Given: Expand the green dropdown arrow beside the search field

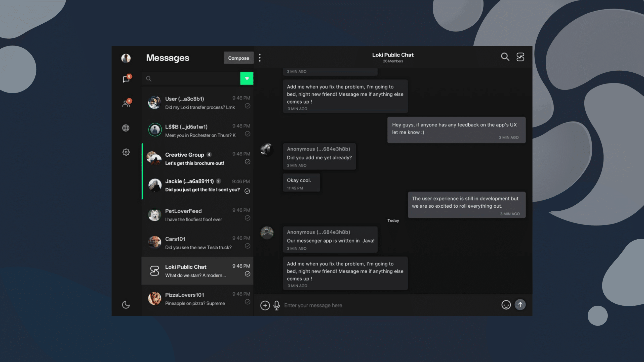Looking at the screenshot, I should click(x=247, y=78).
